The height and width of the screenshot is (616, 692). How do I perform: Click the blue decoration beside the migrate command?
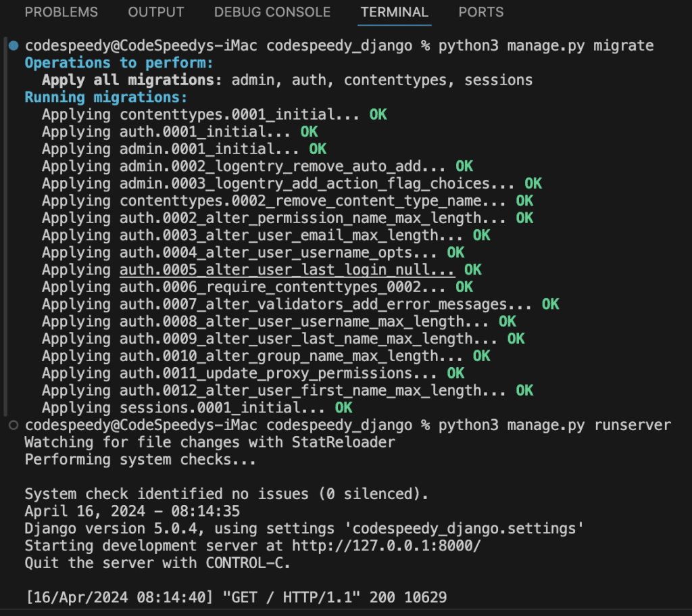pos(14,45)
